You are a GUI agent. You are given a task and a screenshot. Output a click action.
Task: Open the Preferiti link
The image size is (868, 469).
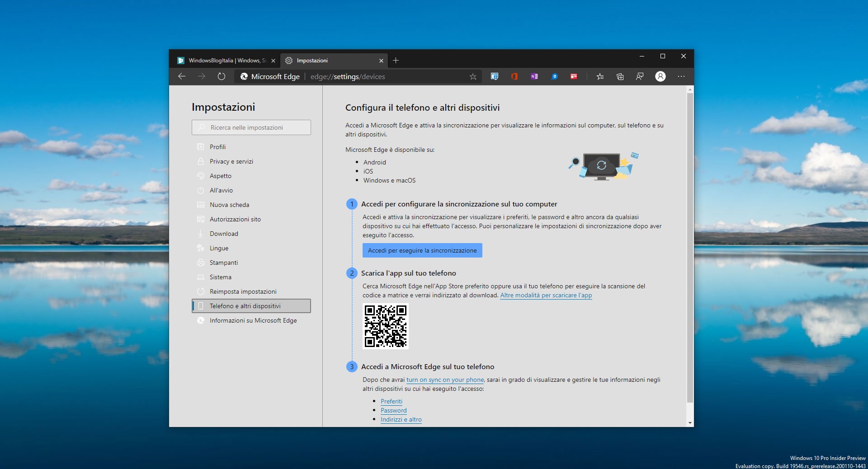tap(391, 401)
